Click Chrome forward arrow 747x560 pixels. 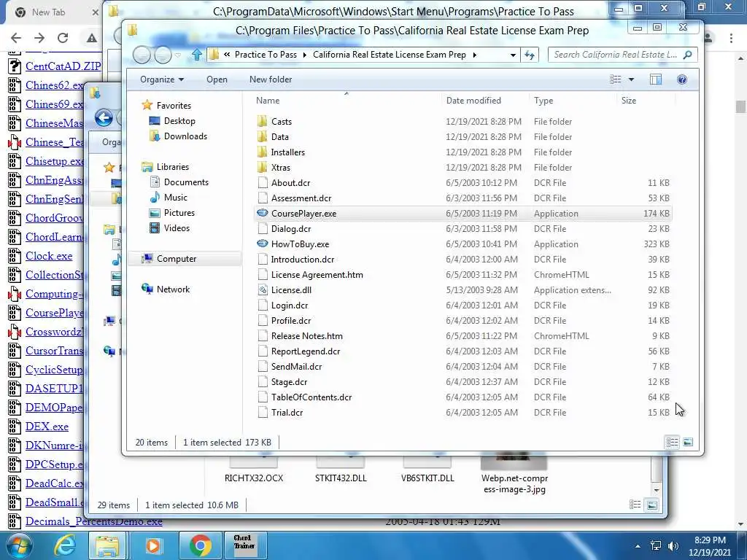coord(39,38)
